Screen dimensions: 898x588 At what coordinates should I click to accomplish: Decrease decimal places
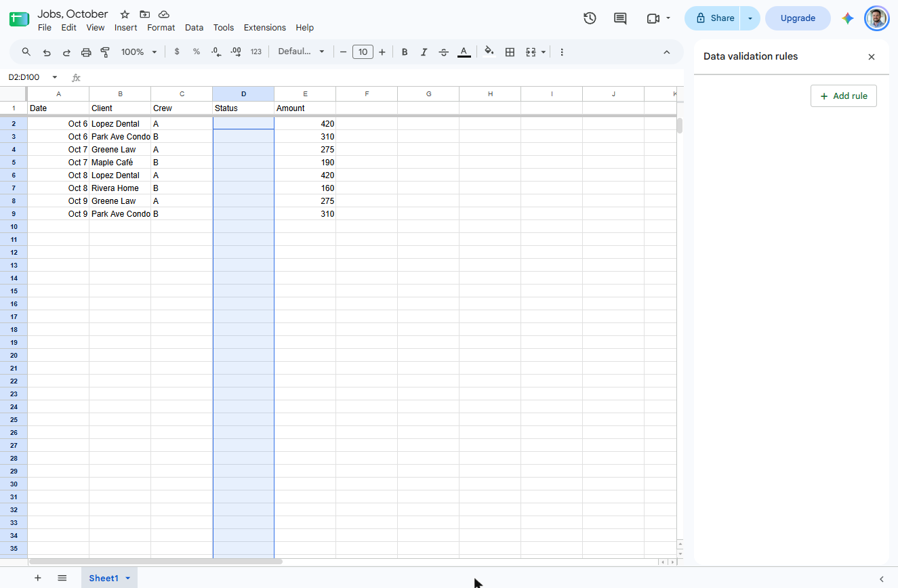216,51
